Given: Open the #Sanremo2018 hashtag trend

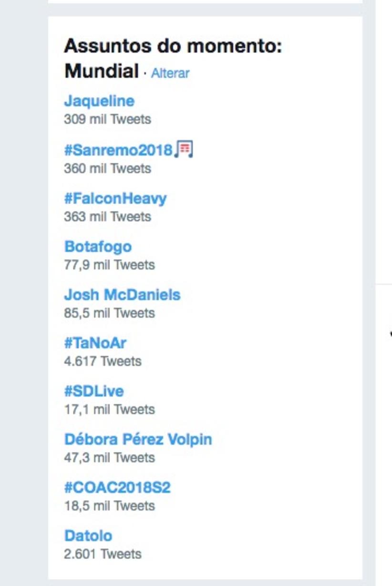Looking at the screenshot, I should coord(118,150).
